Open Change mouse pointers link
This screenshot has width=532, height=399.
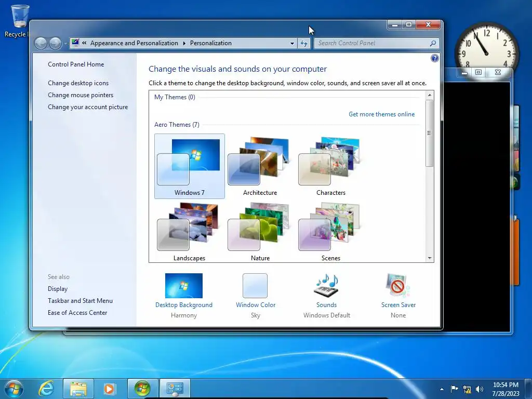(x=81, y=95)
